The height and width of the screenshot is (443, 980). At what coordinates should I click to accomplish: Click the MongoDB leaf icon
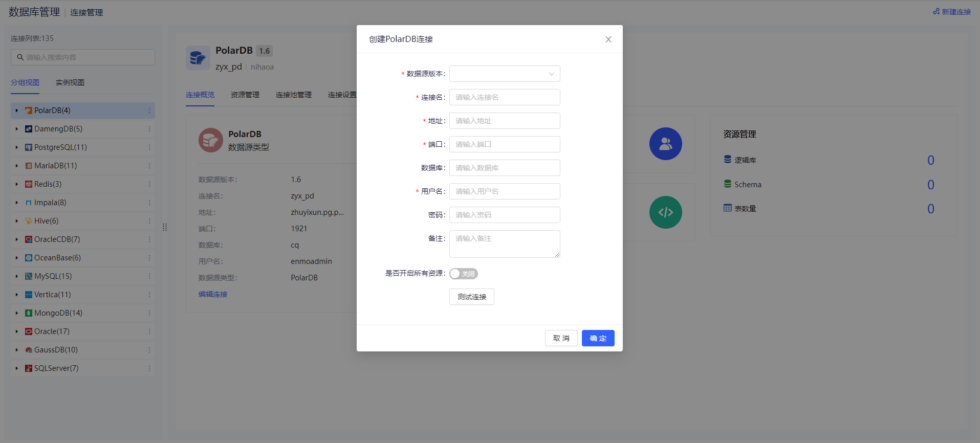(29, 313)
